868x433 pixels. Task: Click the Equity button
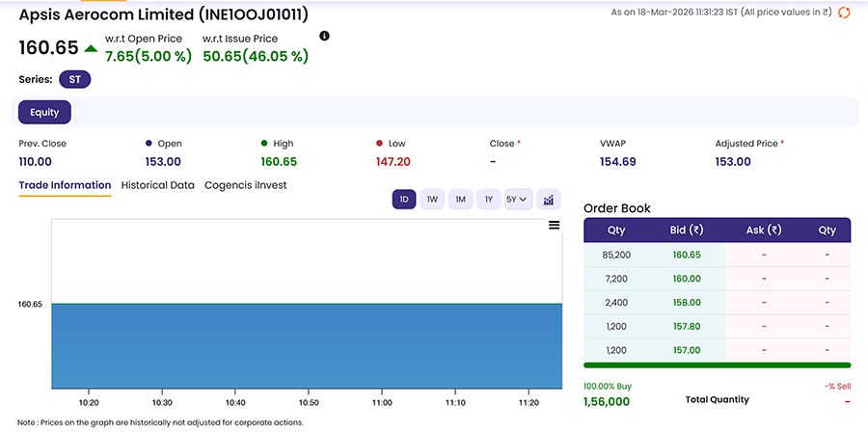pyautogui.click(x=44, y=112)
